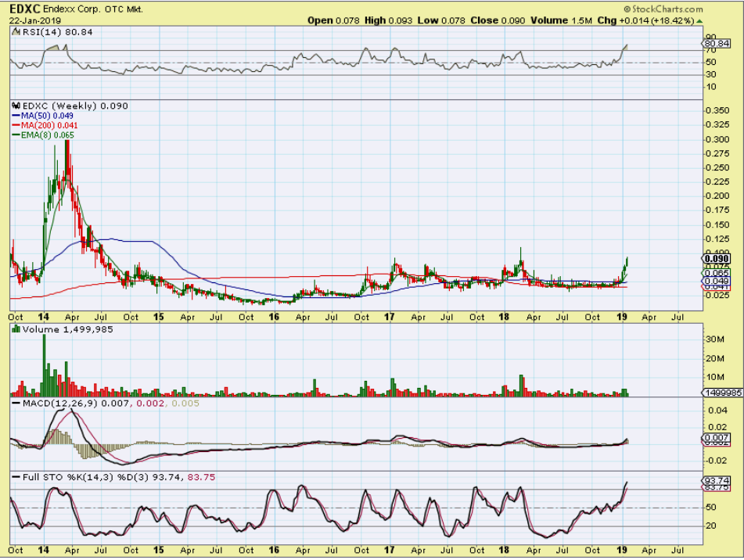
Task: Click the RSI line icon beside RSI(14)
Action: [16, 32]
